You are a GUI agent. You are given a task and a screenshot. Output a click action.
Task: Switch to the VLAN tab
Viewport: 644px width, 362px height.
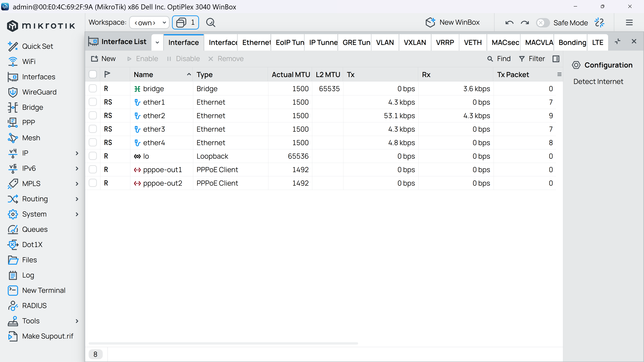385,42
